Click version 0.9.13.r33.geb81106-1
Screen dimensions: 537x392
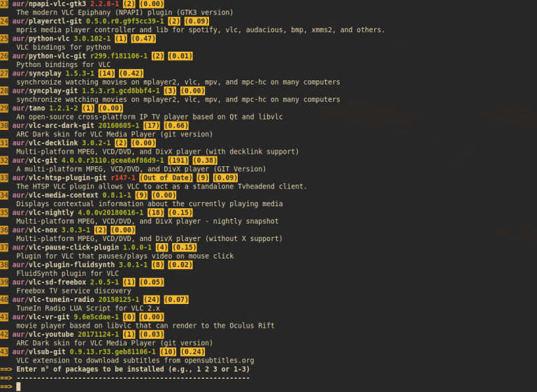pyautogui.click(x=113, y=352)
